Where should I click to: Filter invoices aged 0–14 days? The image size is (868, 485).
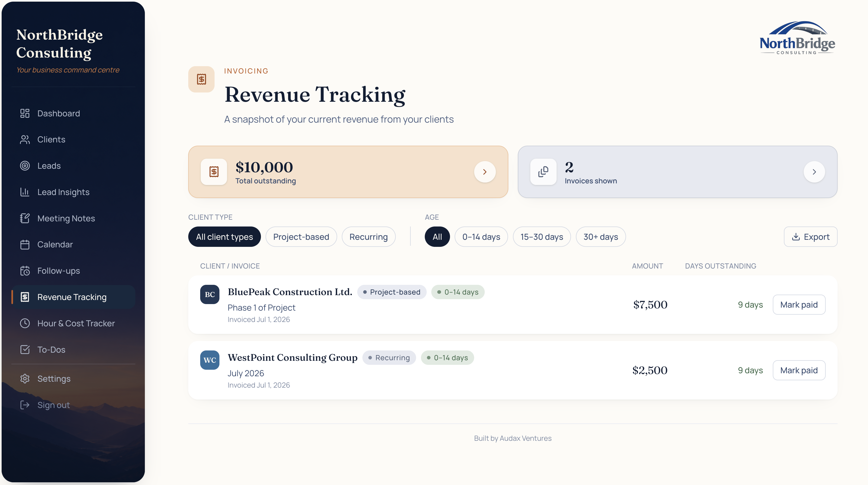coord(481,237)
